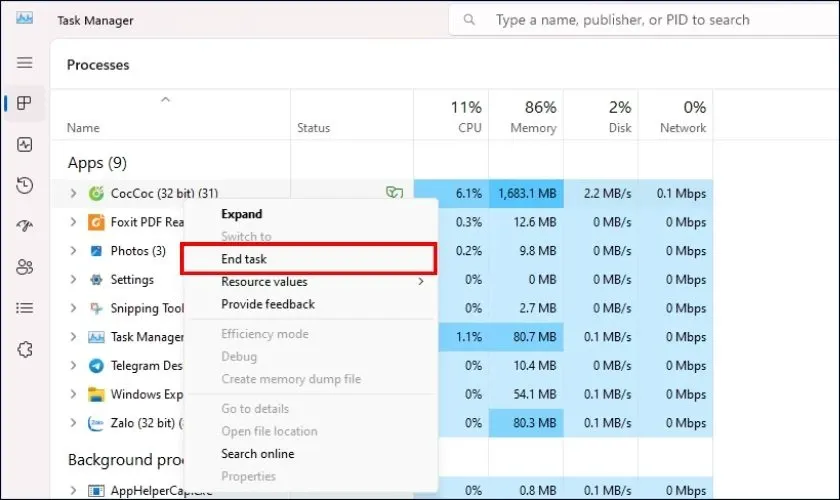840x500 pixels.
Task: Click the Telegram Desktop icon
Action: (96, 365)
